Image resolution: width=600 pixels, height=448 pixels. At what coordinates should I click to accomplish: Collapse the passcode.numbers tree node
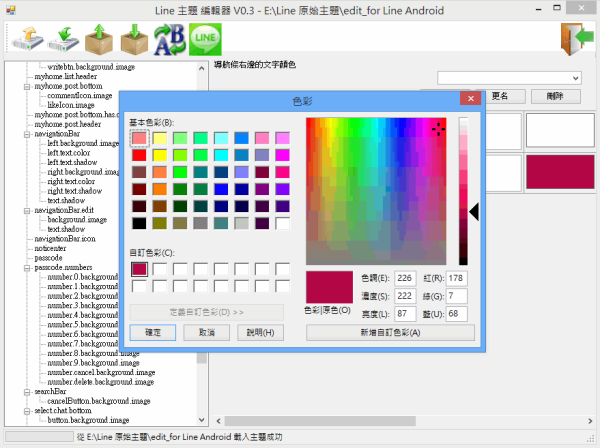(27, 268)
